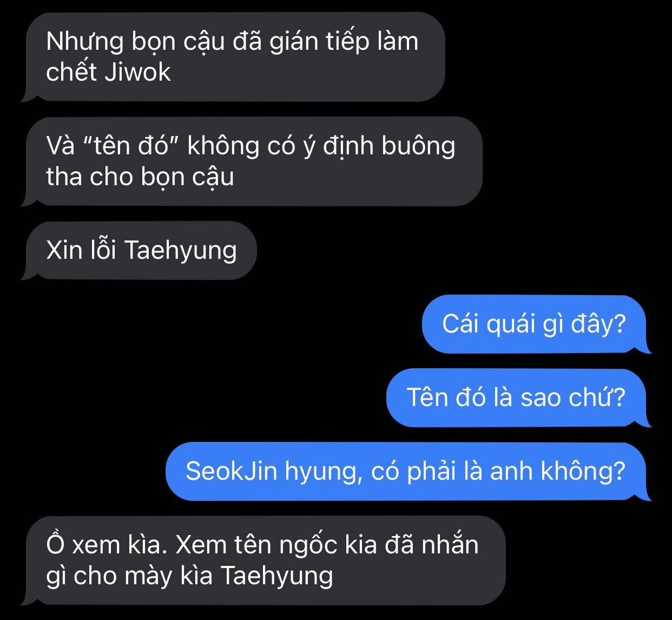Click "Taehyung" at the end of the last message
Image resolution: width=672 pixels, height=620 pixels.
click(277, 576)
